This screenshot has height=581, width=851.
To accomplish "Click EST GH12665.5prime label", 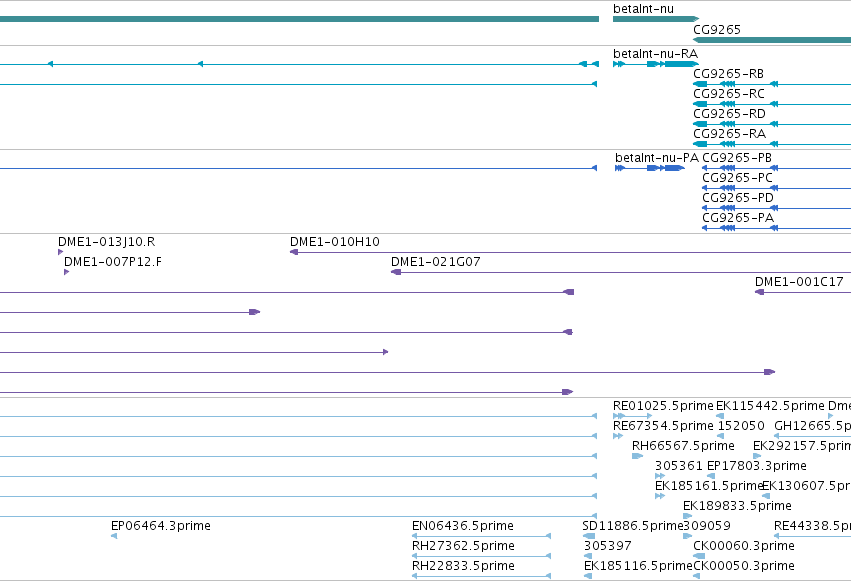I will coord(812,426).
